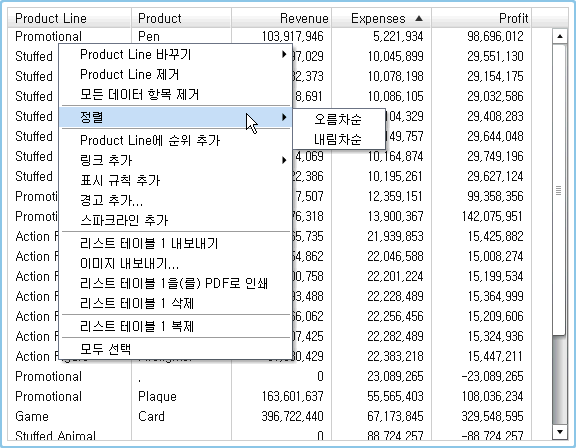Select the Game product line cell
The width and height of the screenshot is (576, 448).
32,416
